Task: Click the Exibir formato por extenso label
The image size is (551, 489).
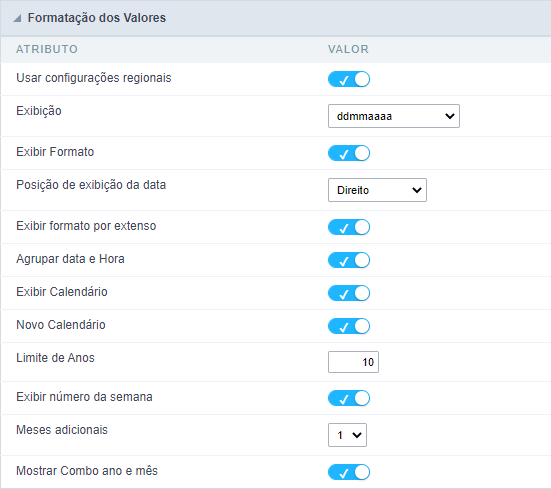Action: [86, 226]
